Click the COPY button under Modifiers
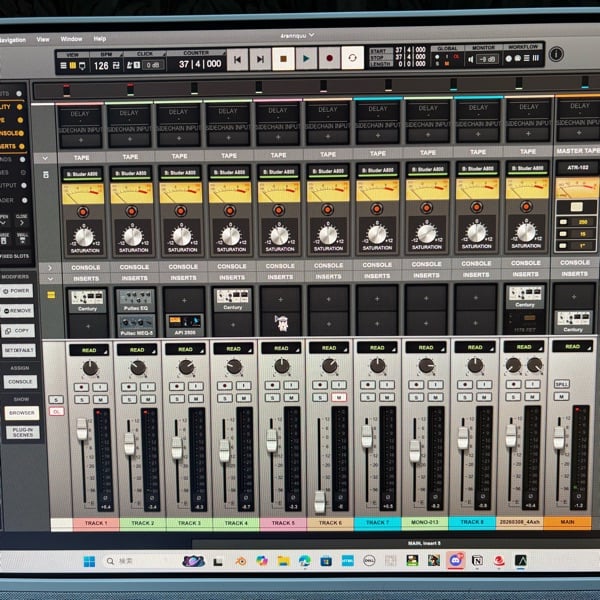600x600 pixels. tap(20, 329)
